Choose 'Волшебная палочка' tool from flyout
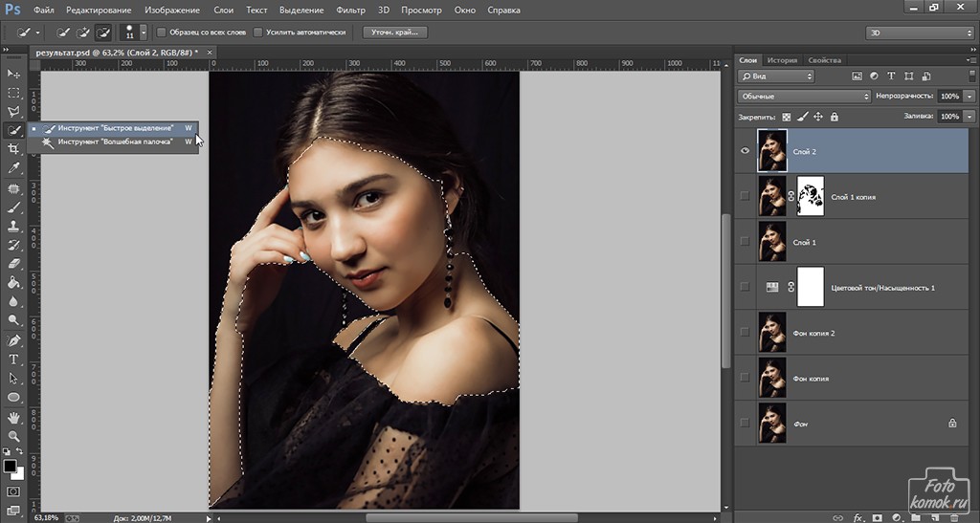 114,142
